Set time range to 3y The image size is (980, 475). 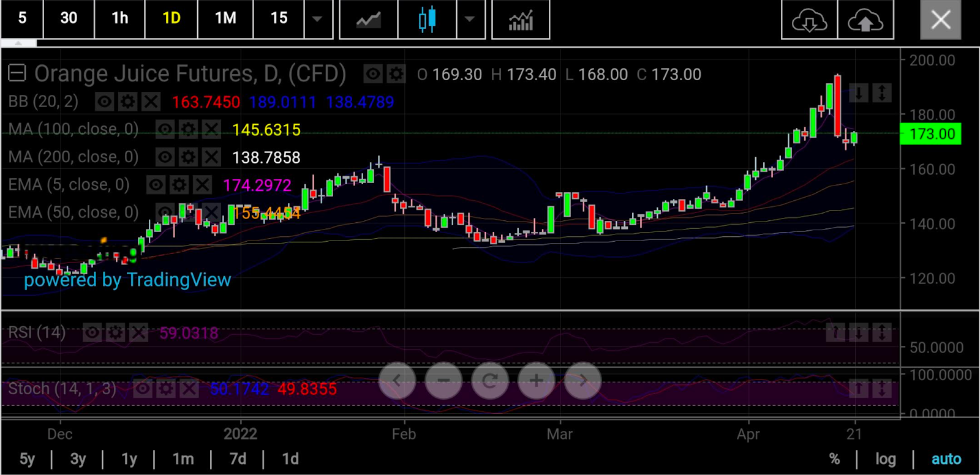[x=78, y=459]
